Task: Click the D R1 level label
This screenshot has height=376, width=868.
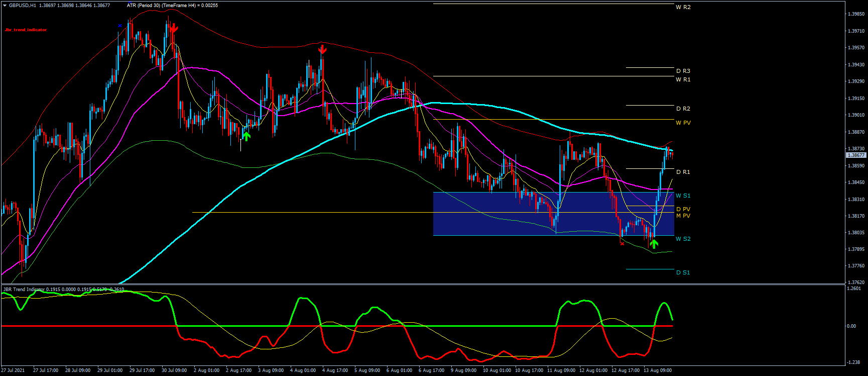Action: click(683, 172)
